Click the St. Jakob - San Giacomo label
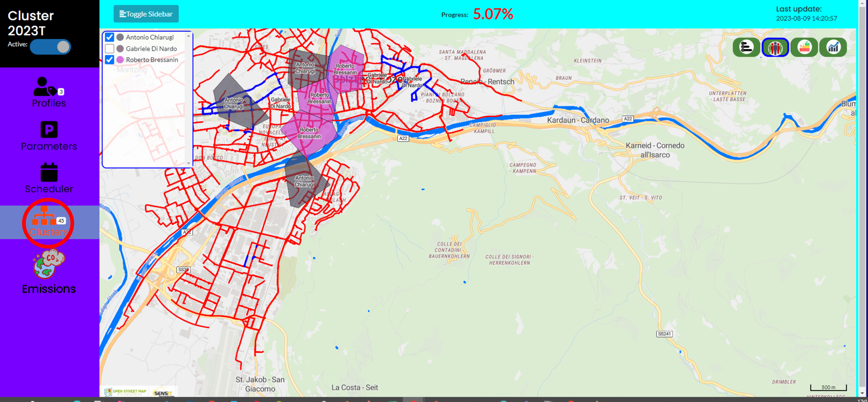This screenshot has height=402, width=868. pos(260,384)
